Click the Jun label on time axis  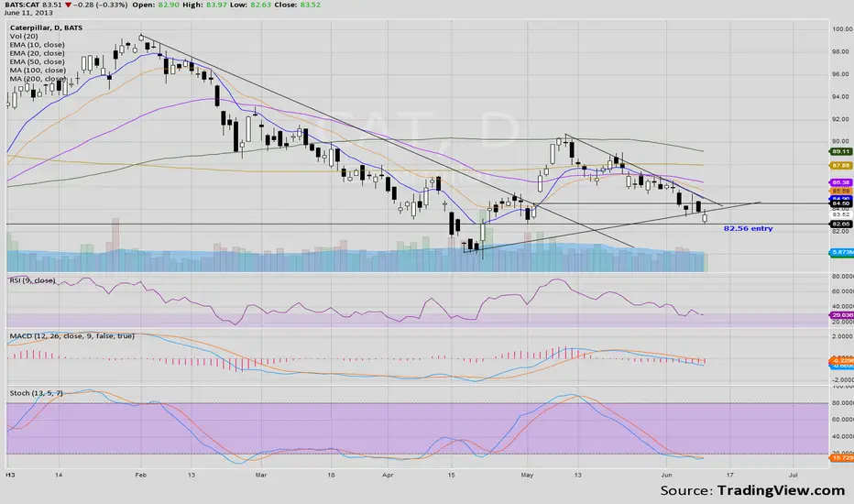[x=667, y=475]
